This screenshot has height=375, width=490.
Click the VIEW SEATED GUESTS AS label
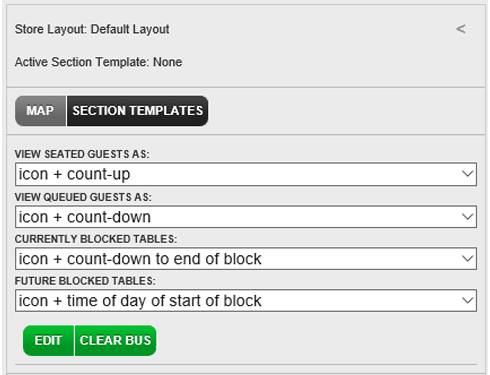point(82,154)
